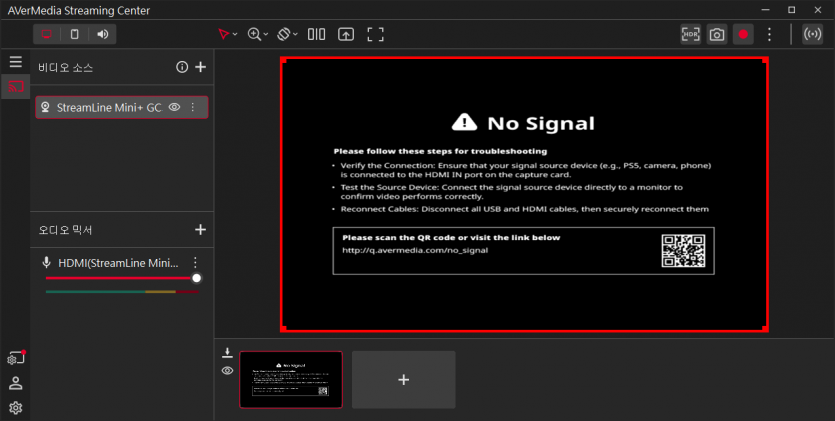Add a new video source with plus icon

click(x=200, y=67)
